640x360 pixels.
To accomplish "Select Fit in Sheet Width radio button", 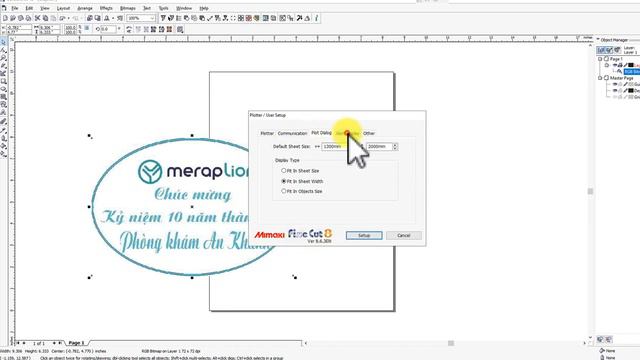I will point(284,181).
